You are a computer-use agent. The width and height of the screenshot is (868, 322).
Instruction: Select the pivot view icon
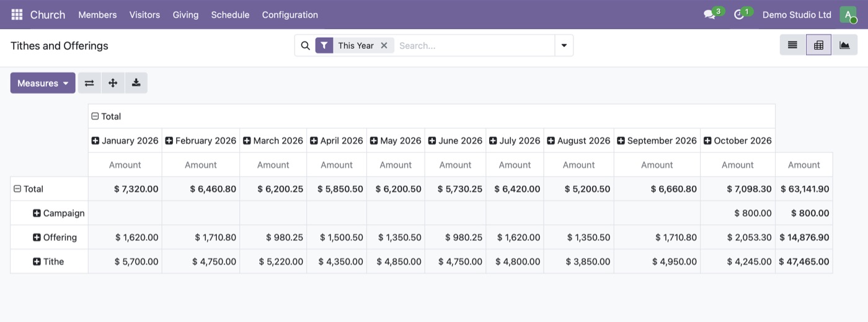(x=818, y=45)
